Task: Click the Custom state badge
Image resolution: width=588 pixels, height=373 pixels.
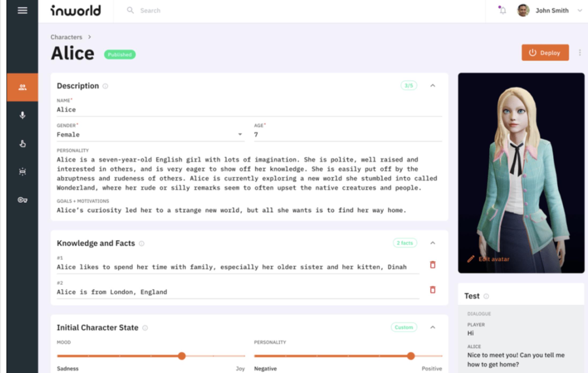Action: coord(404,327)
